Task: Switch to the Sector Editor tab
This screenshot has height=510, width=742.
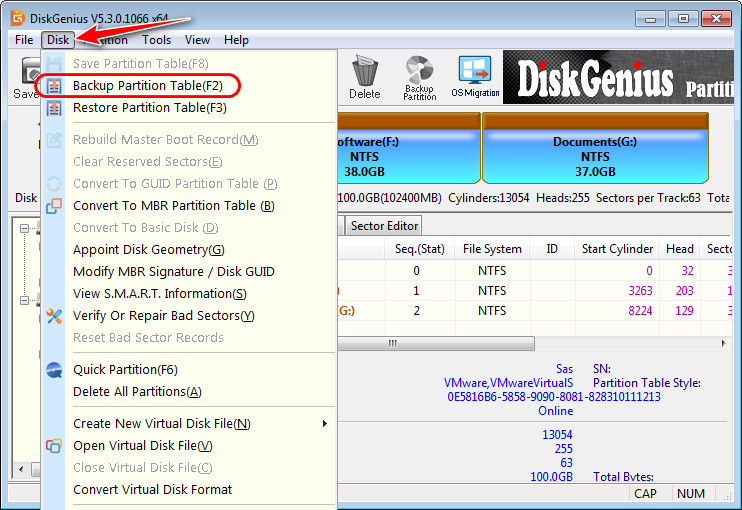Action: [384, 226]
